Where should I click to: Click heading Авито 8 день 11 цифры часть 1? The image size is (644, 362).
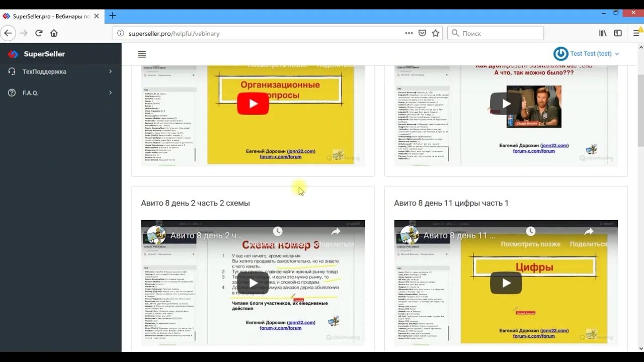451,203
